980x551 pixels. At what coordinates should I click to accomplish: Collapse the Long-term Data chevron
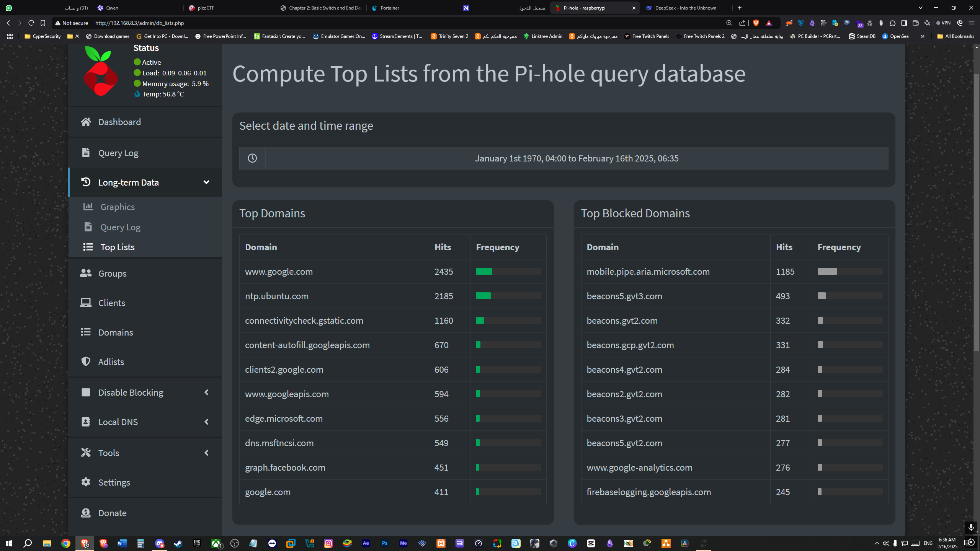(206, 182)
